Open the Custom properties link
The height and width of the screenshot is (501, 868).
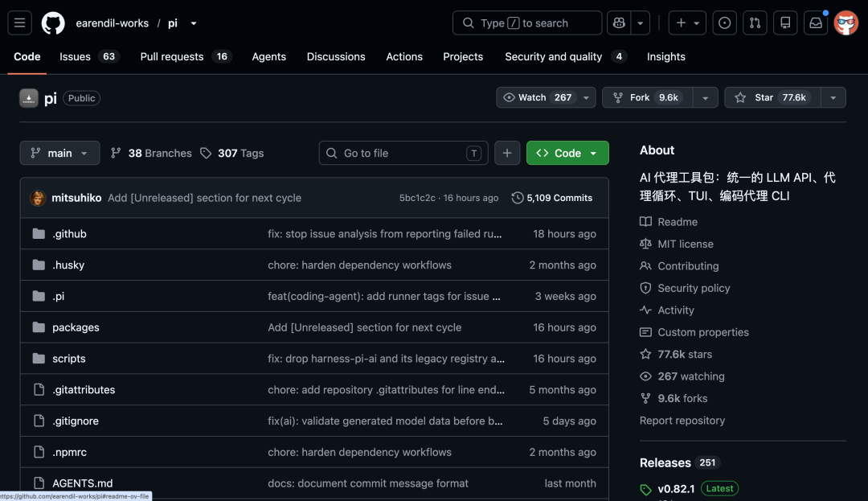pos(703,332)
